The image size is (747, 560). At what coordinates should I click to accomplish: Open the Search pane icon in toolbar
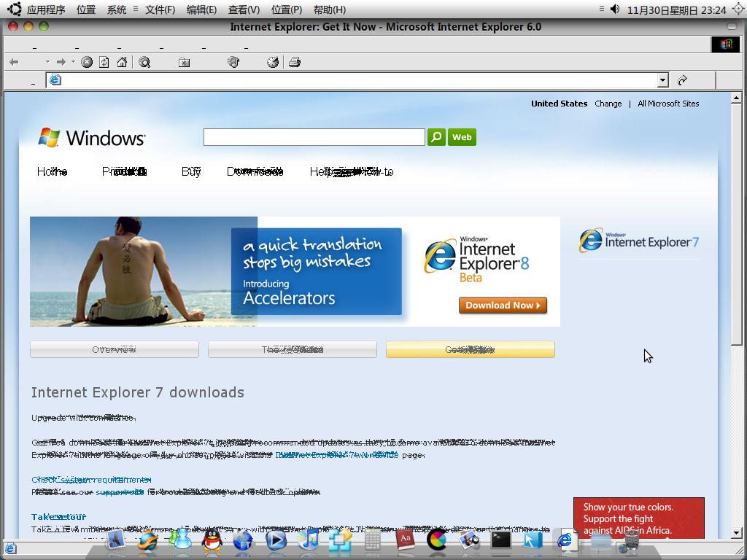click(144, 63)
